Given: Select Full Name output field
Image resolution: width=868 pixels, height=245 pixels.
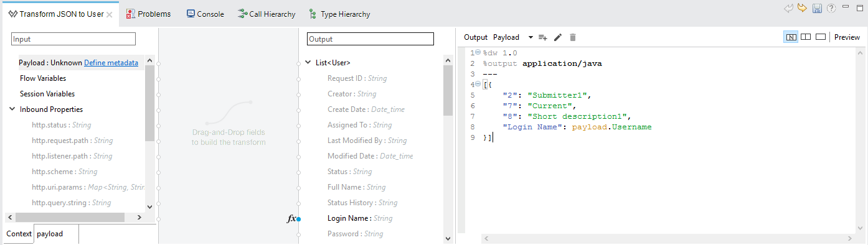Looking at the screenshot, I should (357, 187).
